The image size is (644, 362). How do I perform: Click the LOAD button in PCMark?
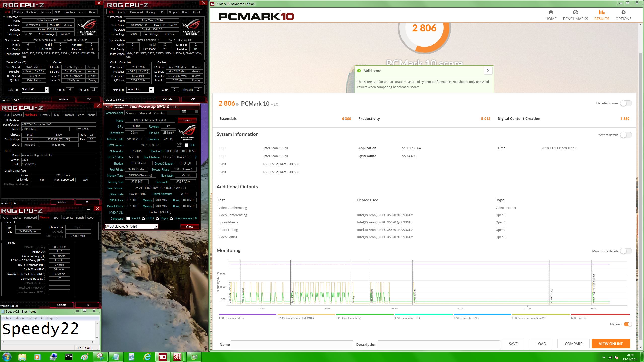click(541, 344)
